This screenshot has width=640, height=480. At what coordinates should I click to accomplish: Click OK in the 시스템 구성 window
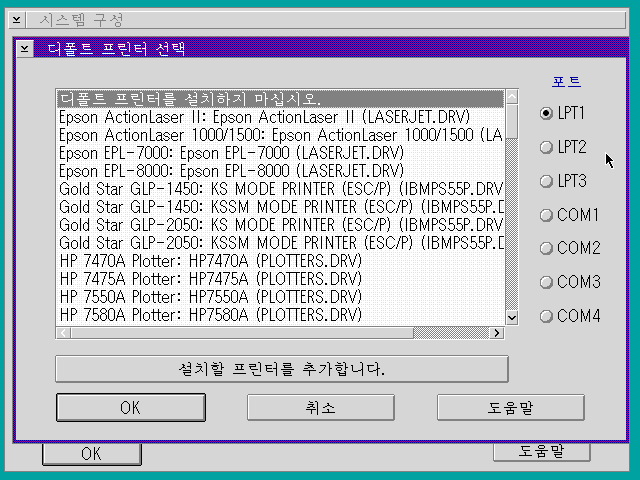tap(92, 454)
